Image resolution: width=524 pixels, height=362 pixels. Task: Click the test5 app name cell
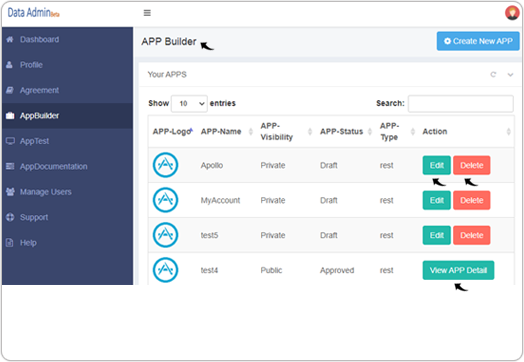(209, 235)
